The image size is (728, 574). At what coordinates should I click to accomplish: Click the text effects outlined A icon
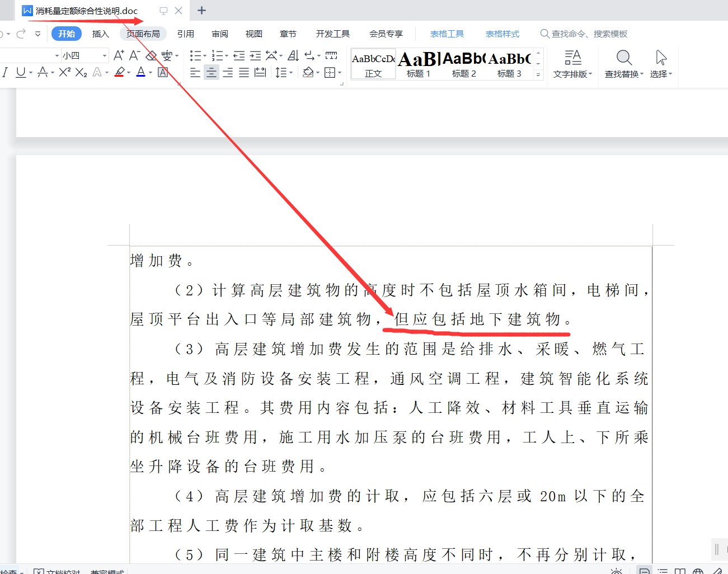pyautogui.click(x=97, y=72)
